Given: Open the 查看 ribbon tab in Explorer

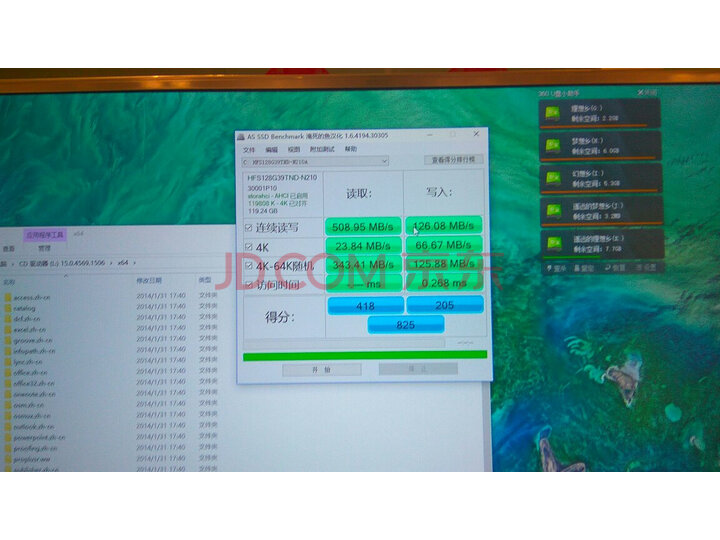Looking at the screenshot, I should click(x=9, y=248).
